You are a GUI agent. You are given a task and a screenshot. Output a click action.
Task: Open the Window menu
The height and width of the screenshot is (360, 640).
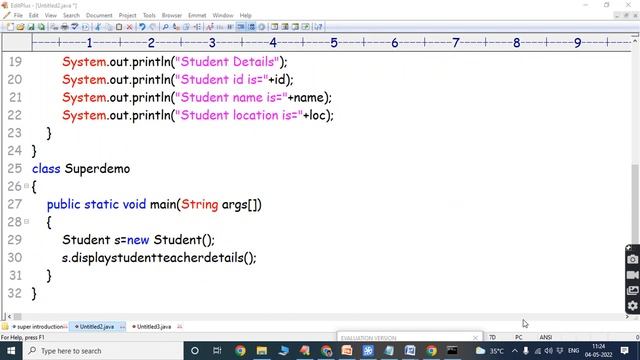click(x=223, y=16)
